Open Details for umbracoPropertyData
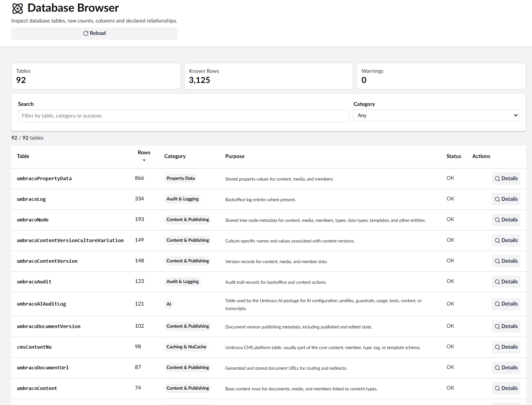 click(x=506, y=178)
